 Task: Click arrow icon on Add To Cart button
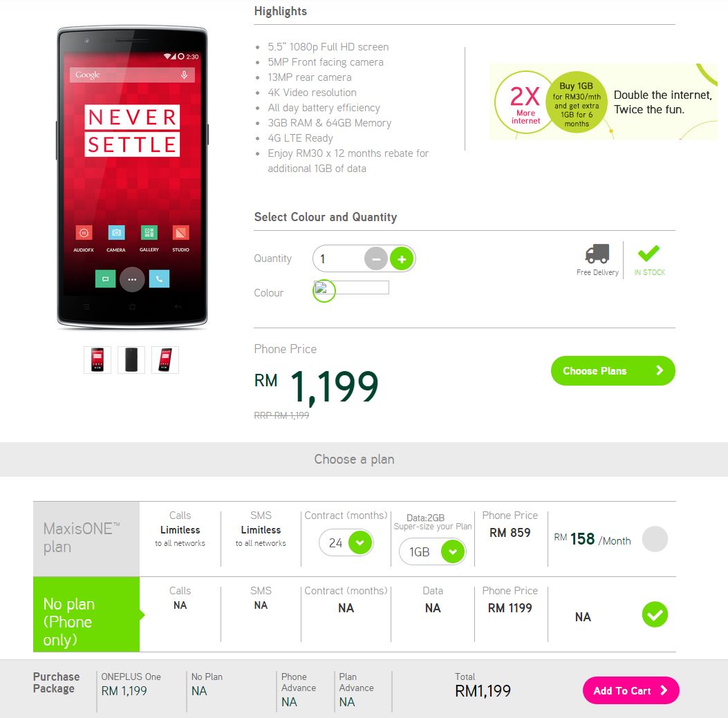664,690
